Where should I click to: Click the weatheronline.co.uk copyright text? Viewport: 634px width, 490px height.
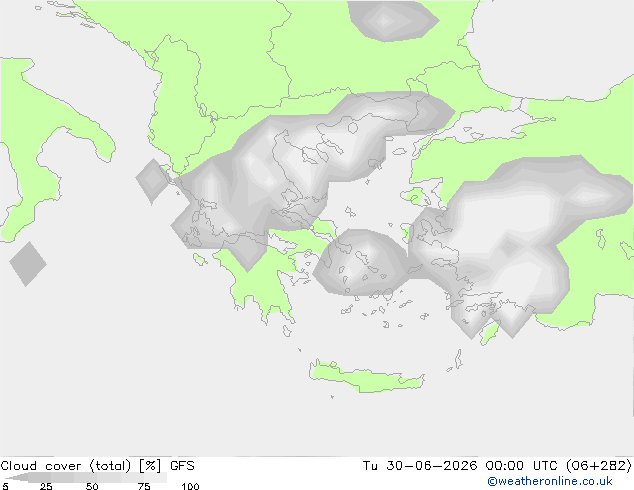550,481
